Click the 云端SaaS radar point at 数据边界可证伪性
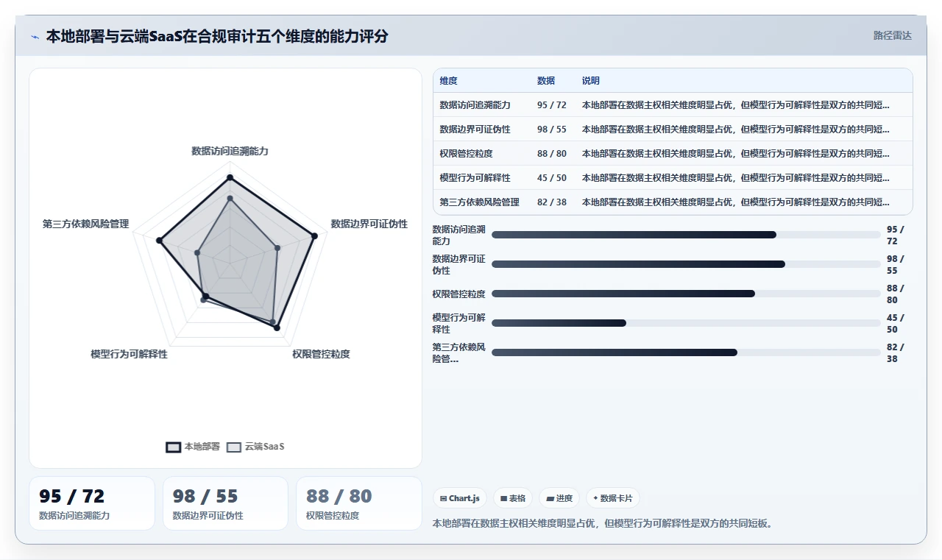This screenshot has width=942, height=560. (277, 248)
